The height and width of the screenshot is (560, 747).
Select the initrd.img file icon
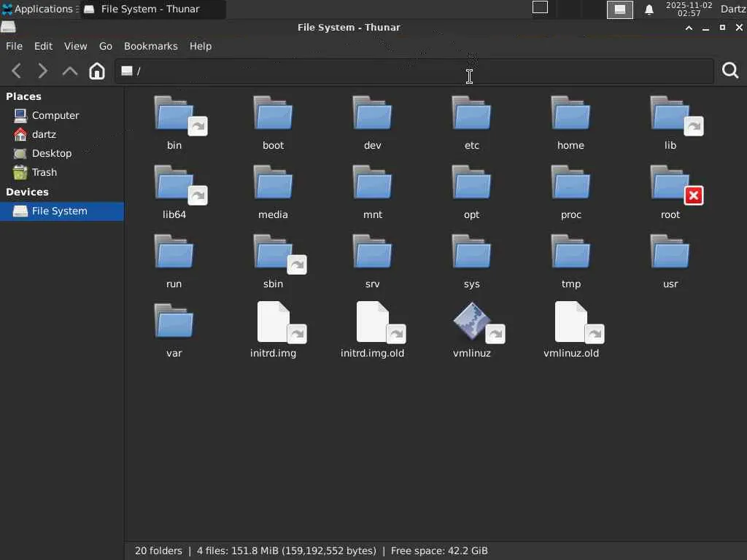coord(274,322)
